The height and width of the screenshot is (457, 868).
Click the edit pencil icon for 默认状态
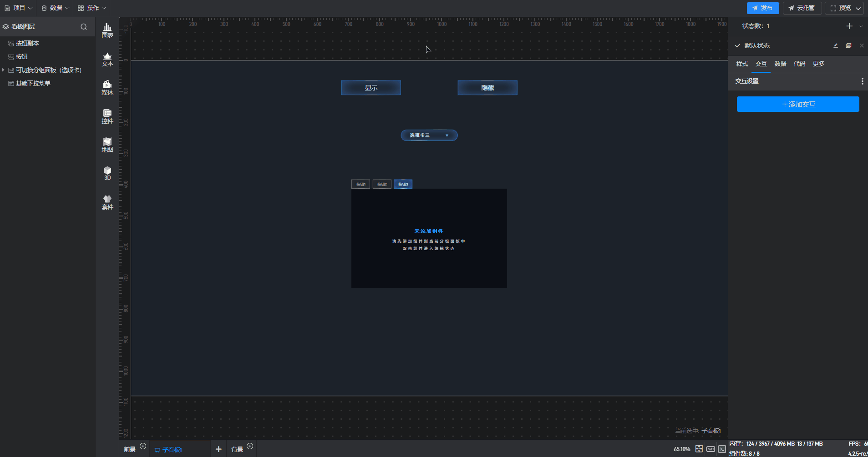[x=836, y=45]
